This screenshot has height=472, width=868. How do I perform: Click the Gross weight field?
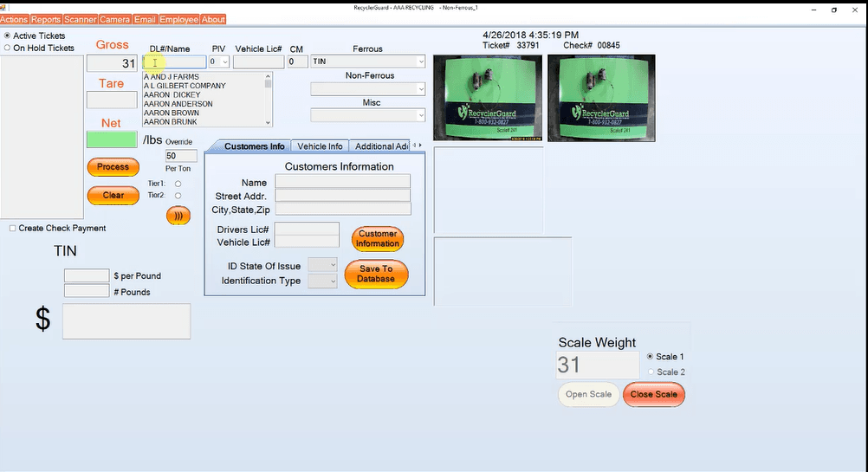(x=112, y=63)
